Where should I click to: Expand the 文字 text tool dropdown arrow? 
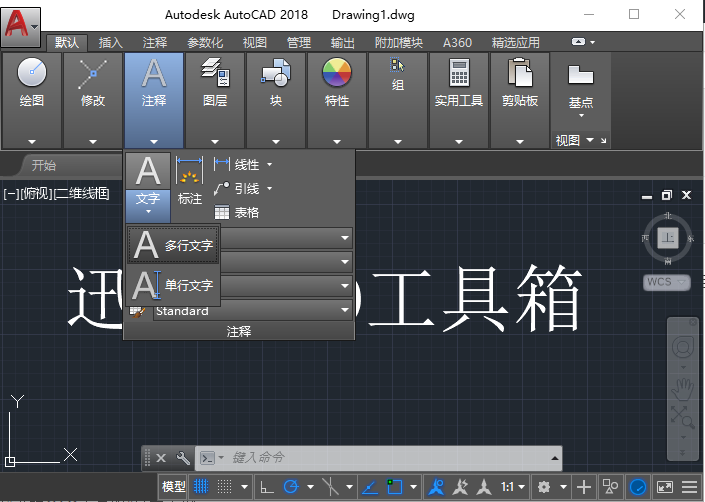pyautogui.click(x=148, y=211)
